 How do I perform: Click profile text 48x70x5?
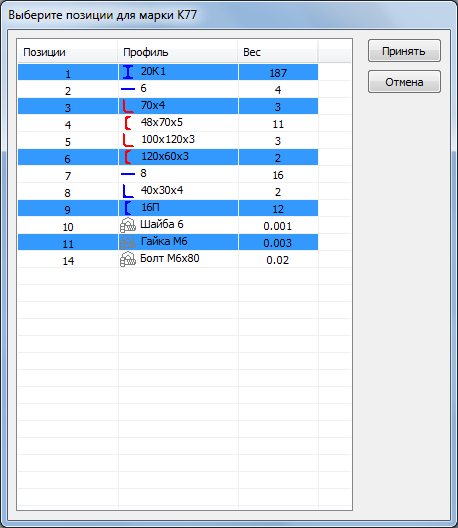point(162,122)
